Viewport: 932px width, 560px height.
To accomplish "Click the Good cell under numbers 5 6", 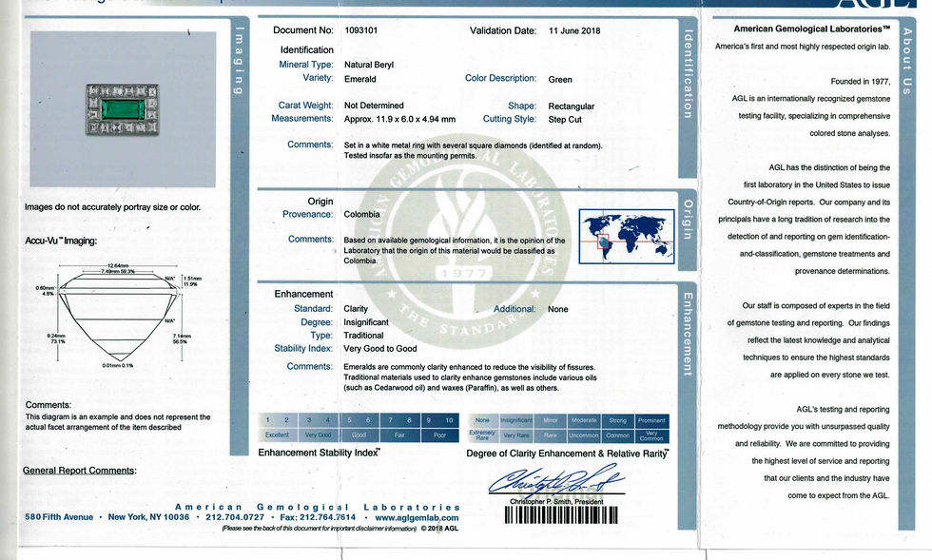I will click(359, 435).
